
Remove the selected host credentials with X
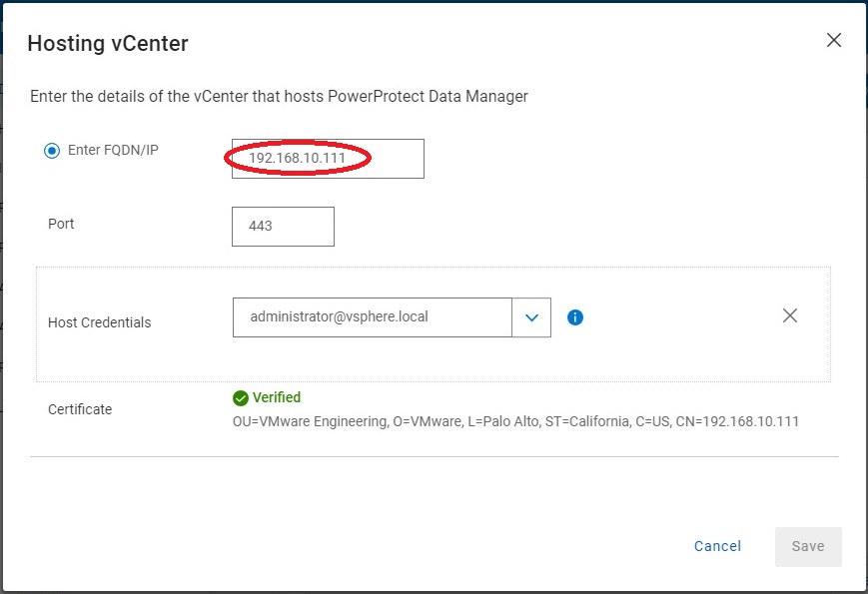[790, 315]
